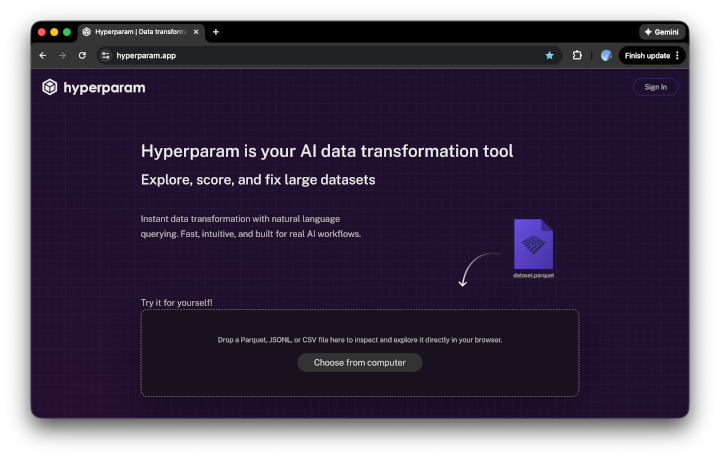Click the file drop zone text
Image resolution: width=720 pixels, height=459 pixels.
[x=360, y=340]
